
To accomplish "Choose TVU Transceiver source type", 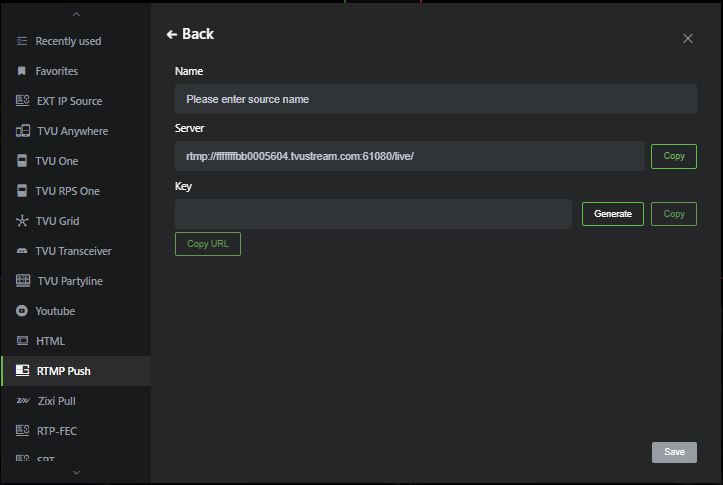I will click(76, 251).
